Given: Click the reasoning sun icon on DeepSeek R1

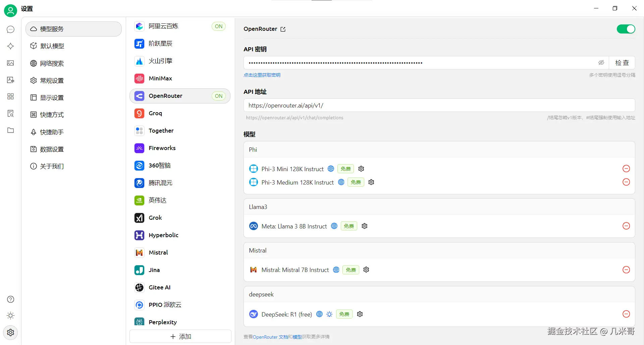Looking at the screenshot, I should (329, 314).
